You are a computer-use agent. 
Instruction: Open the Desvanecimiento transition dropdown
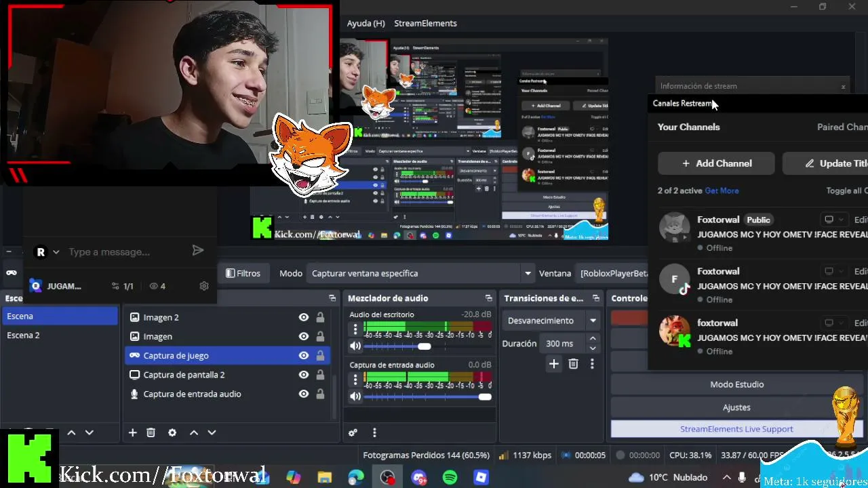point(552,321)
